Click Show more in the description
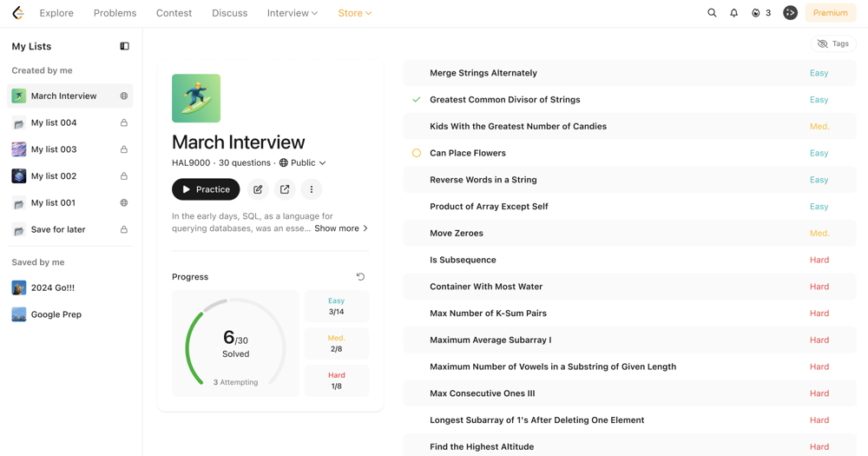The height and width of the screenshot is (456, 868). coord(340,228)
